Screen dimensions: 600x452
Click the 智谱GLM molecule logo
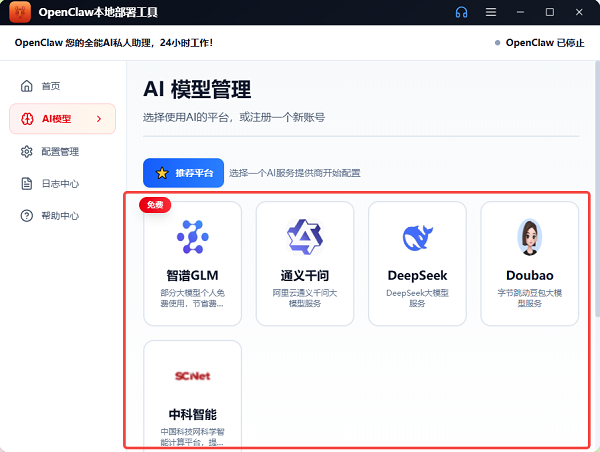[192, 237]
